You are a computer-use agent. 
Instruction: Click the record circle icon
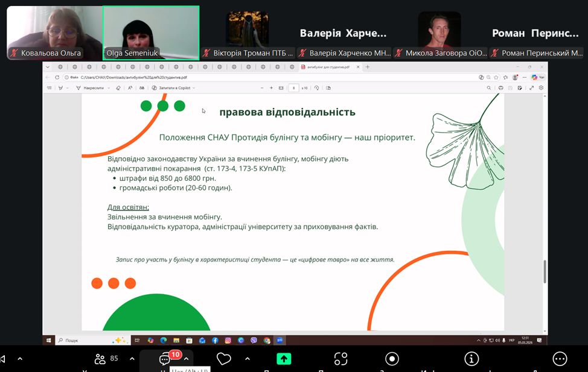tap(392, 359)
